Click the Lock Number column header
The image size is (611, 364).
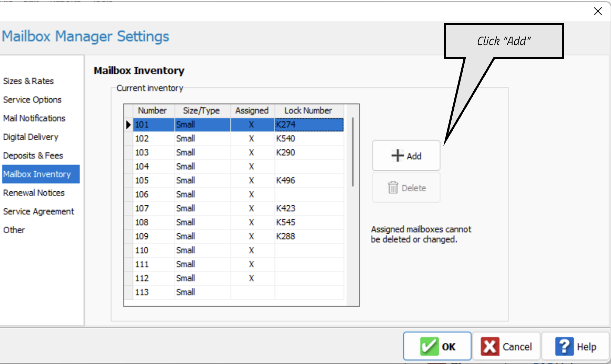coord(309,110)
